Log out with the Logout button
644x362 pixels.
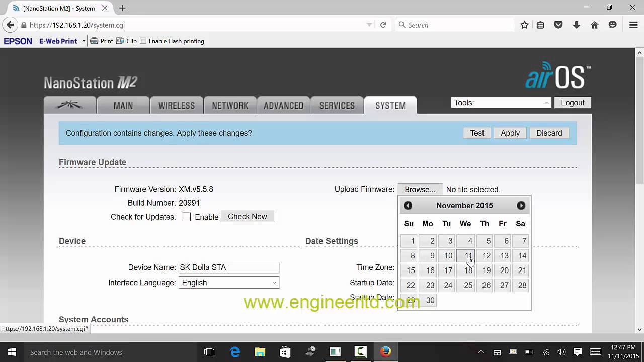[x=573, y=103]
